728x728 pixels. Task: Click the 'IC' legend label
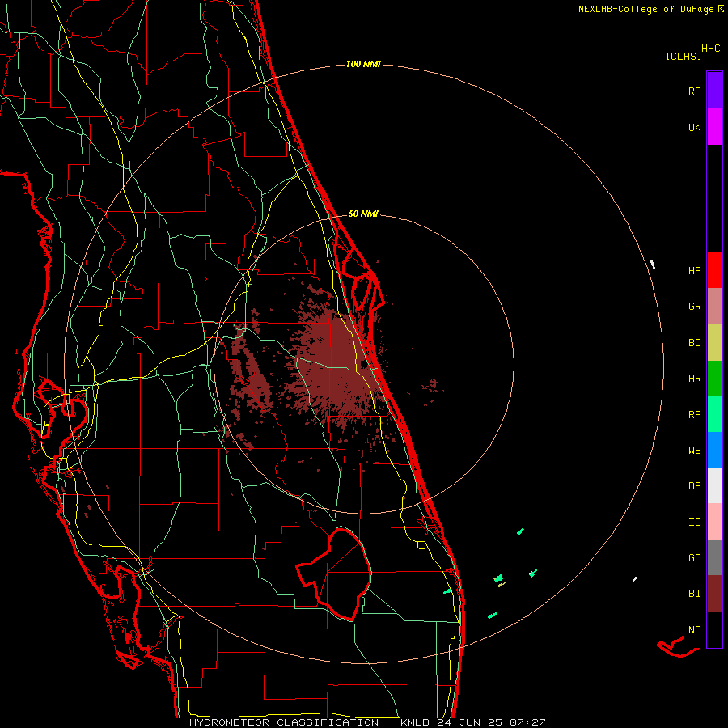(x=694, y=523)
